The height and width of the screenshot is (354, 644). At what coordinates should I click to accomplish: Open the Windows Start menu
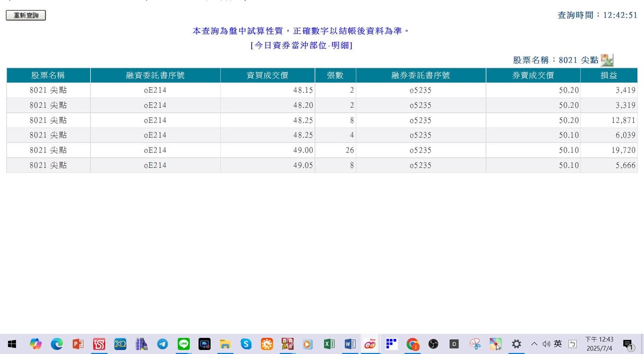(x=12, y=344)
